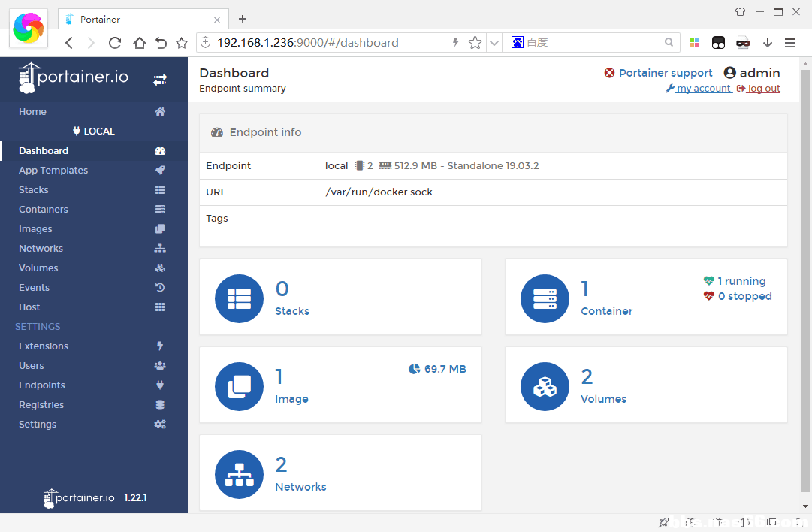Toggle the sidebar collapse arrows icon
The height and width of the screenshot is (532, 812).
pos(160,79)
